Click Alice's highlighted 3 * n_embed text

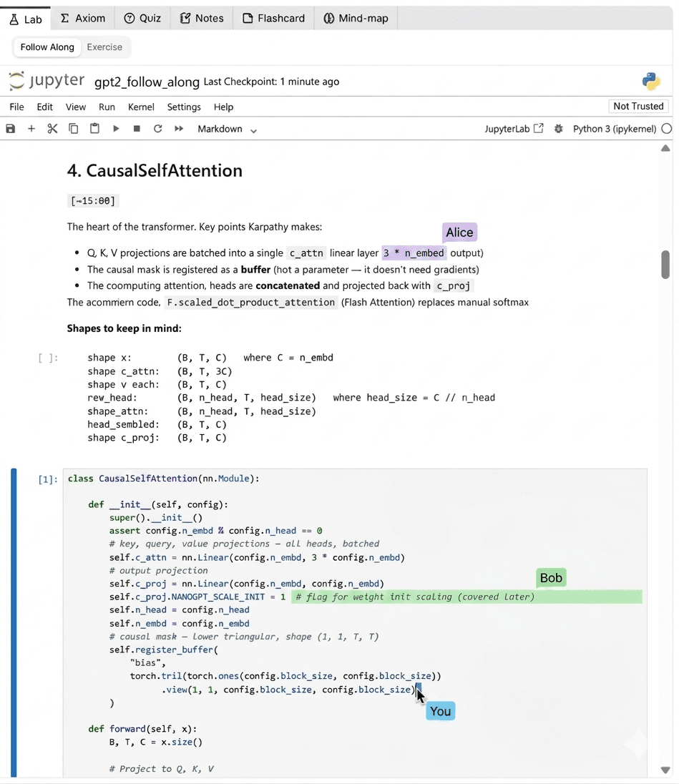click(x=414, y=253)
